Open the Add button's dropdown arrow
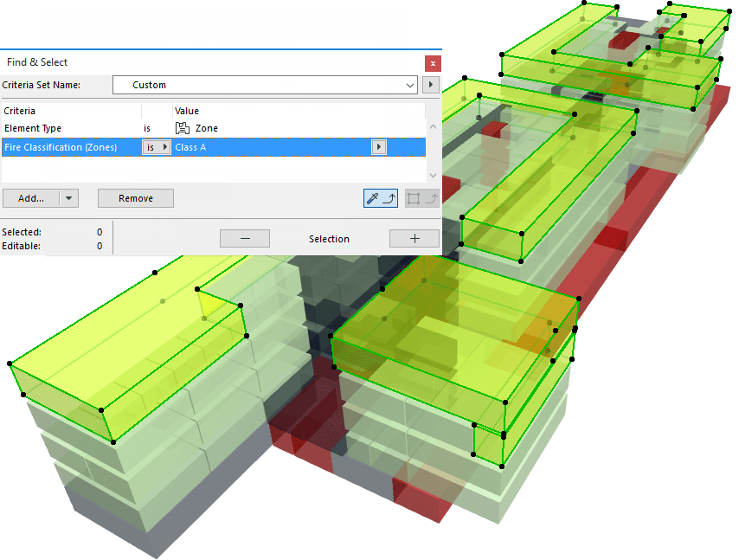This screenshot has height=560, width=739. tap(68, 197)
